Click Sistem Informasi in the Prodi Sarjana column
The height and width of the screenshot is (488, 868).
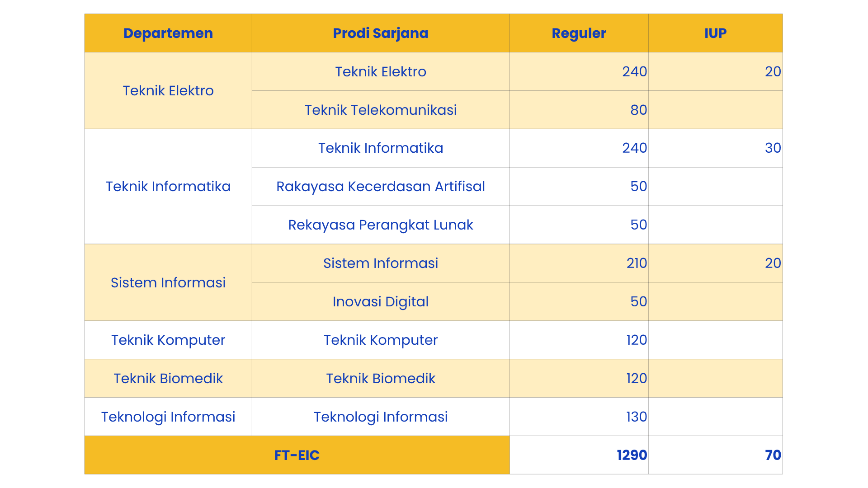[380, 263]
